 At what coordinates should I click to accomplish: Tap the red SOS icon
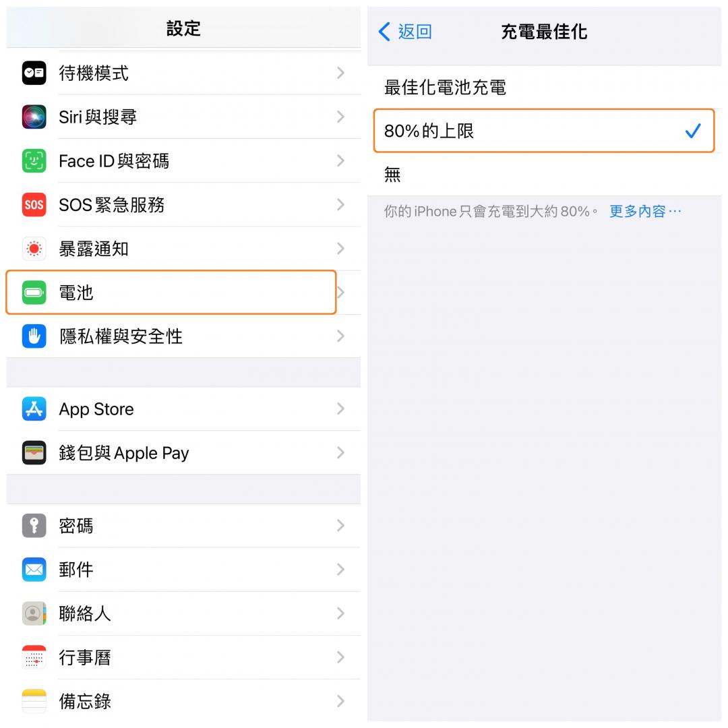34,205
